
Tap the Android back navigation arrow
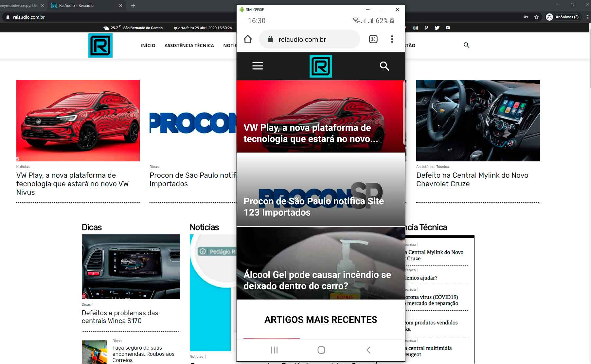point(368,350)
